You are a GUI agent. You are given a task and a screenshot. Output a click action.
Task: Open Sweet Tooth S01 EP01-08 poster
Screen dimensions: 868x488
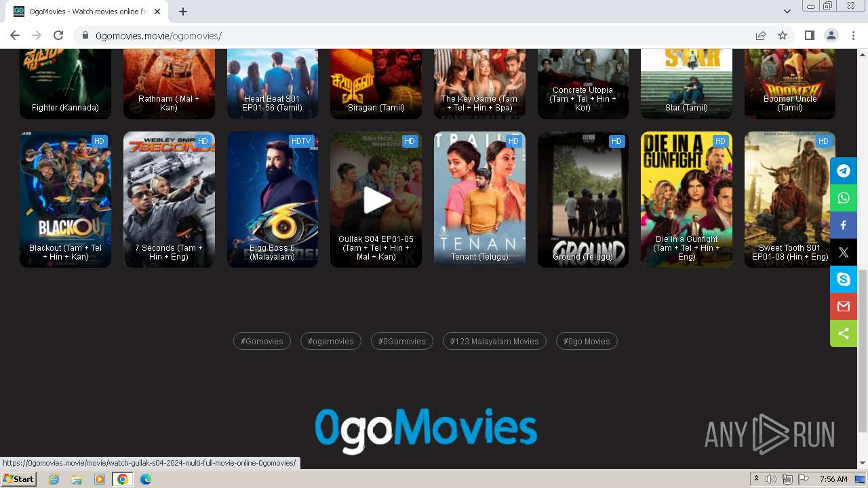(790, 199)
